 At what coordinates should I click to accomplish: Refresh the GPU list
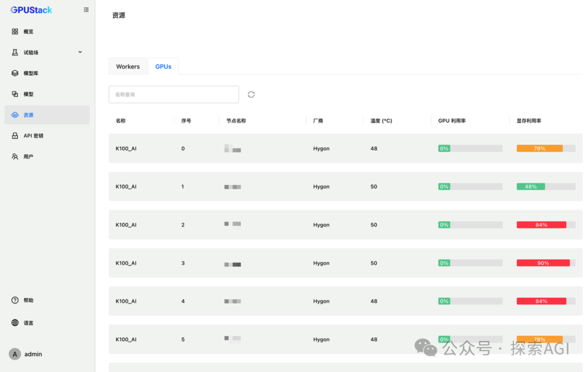coord(251,95)
